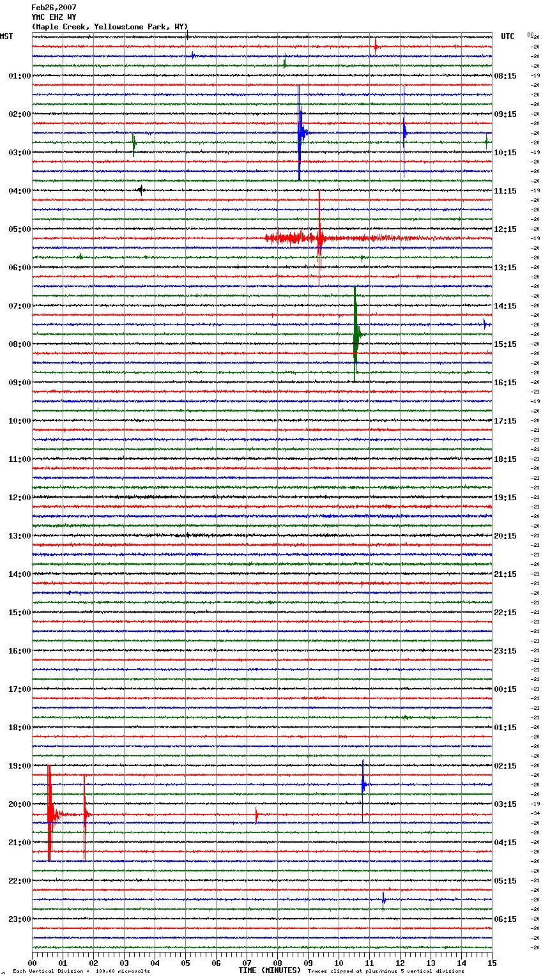Click the '07:00' MST time label
543x980 pixels.
(x=20, y=306)
